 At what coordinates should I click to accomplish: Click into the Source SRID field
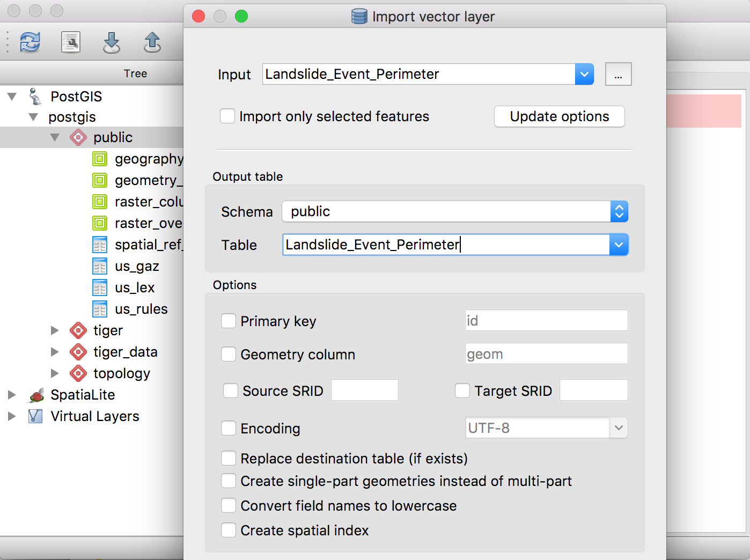365,390
